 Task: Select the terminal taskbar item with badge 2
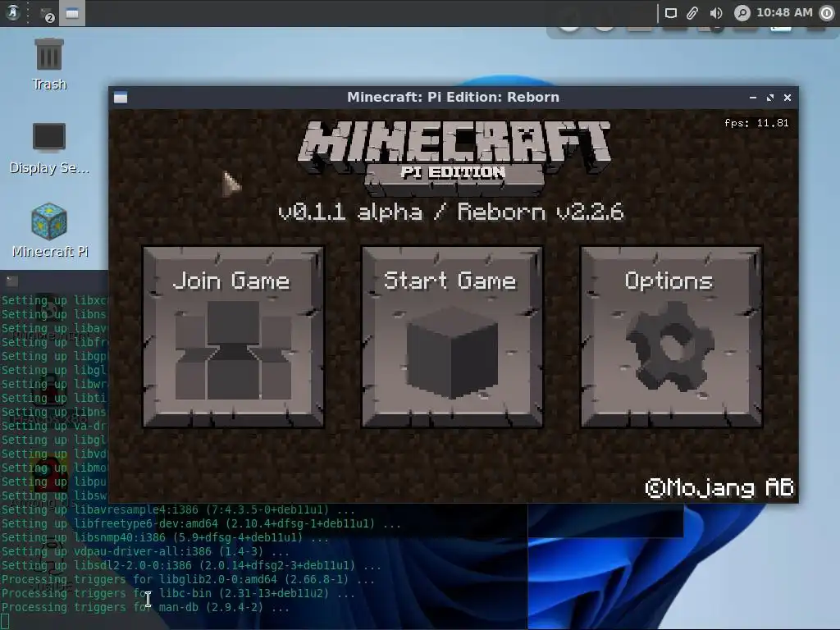tap(47, 13)
